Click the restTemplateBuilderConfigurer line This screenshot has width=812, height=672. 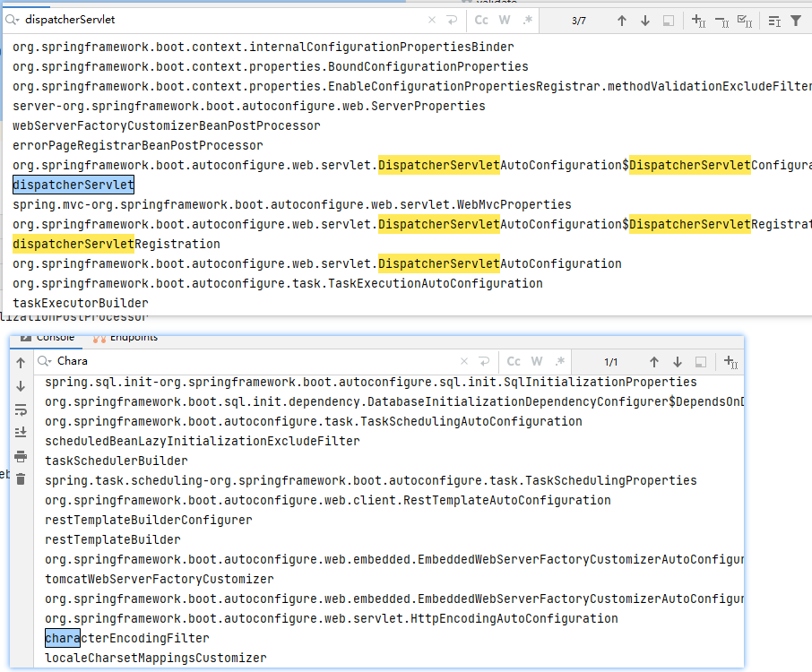pos(149,521)
